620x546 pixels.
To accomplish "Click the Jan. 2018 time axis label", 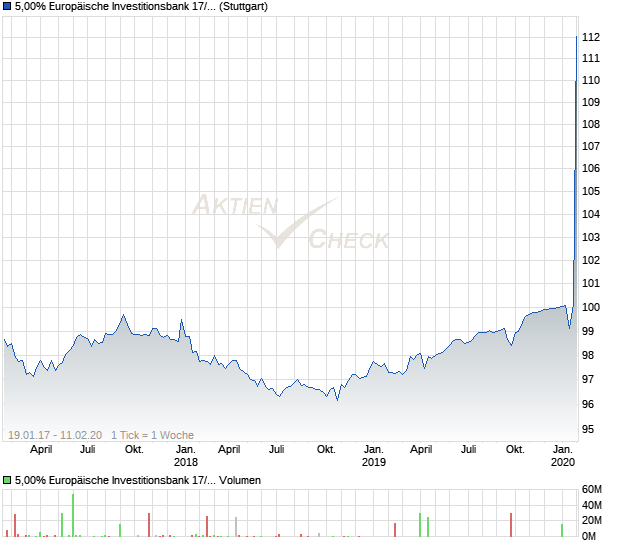I will (x=186, y=455).
